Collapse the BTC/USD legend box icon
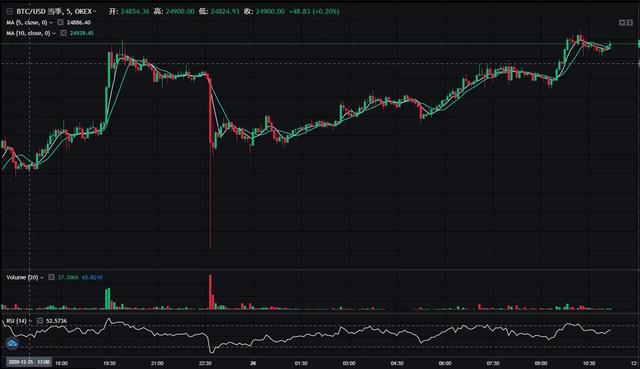 point(9,11)
